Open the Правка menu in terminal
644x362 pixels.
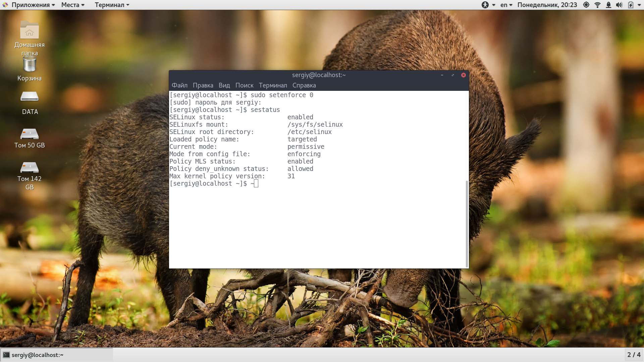coord(203,85)
